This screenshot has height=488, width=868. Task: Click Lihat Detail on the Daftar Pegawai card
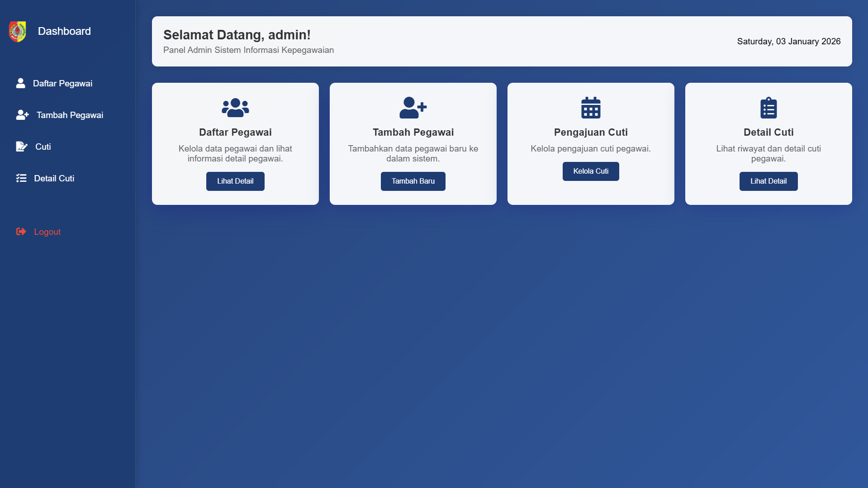(x=235, y=181)
